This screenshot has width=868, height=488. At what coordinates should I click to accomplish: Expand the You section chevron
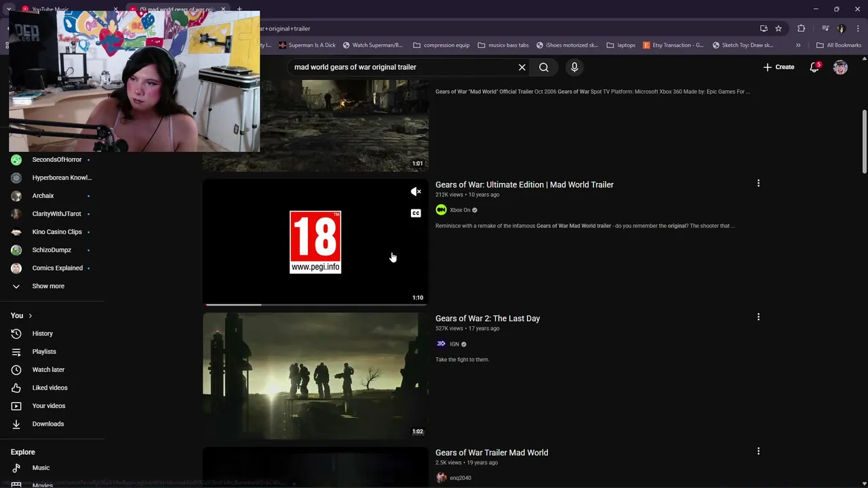pos(31,316)
